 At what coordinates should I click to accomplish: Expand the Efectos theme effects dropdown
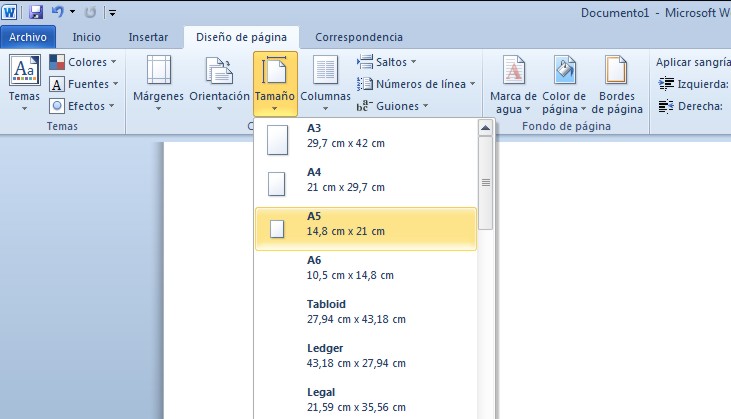[x=84, y=106]
